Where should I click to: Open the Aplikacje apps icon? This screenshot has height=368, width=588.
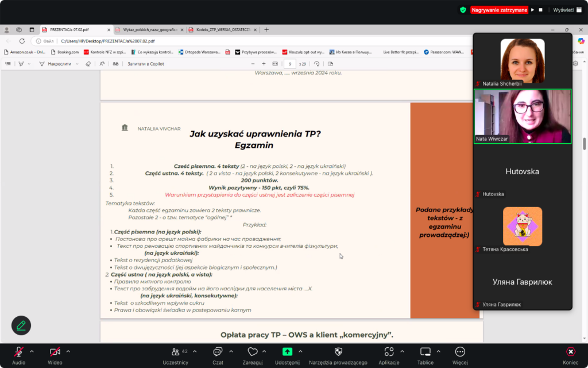(389, 352)
